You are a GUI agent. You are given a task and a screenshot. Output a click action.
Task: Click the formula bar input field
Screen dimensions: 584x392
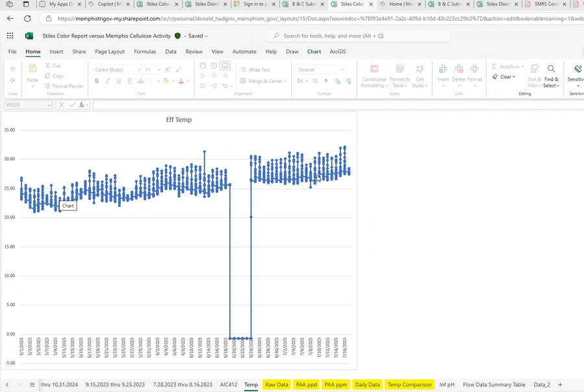point(325,104)
